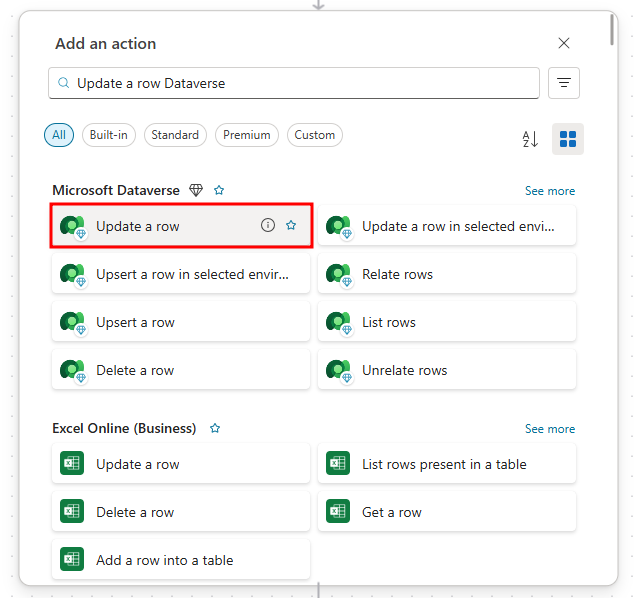This screenshot has height=598, width=639.
Task: Choose Upsert a row in selected environment
Action: pos(181,274)
